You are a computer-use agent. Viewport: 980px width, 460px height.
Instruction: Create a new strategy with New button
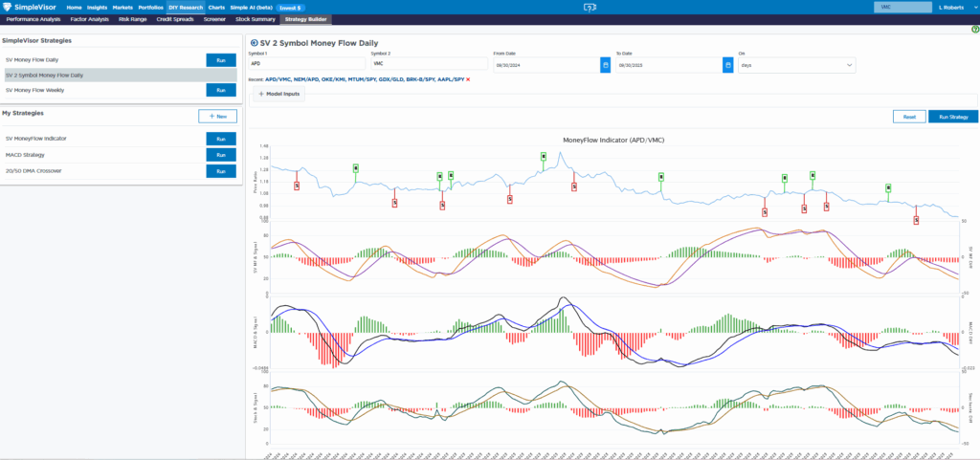[x=217, y=116]
